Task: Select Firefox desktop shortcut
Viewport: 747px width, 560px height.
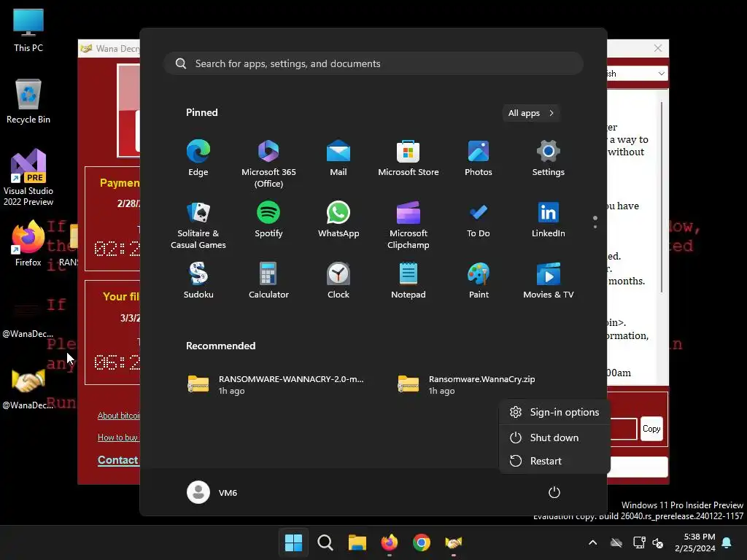Action: pyautogui.click(x=28, y=243)
